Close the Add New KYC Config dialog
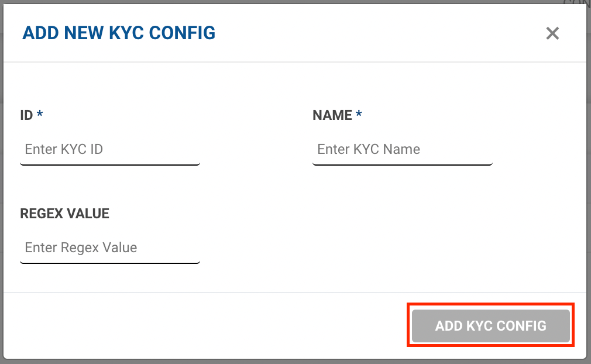591x364 pixels. click(x=552, y=33)
